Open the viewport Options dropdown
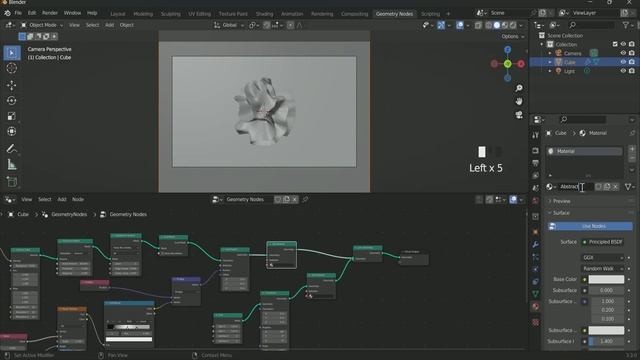This screenshot has width=640, height=360. coord(513,36)
